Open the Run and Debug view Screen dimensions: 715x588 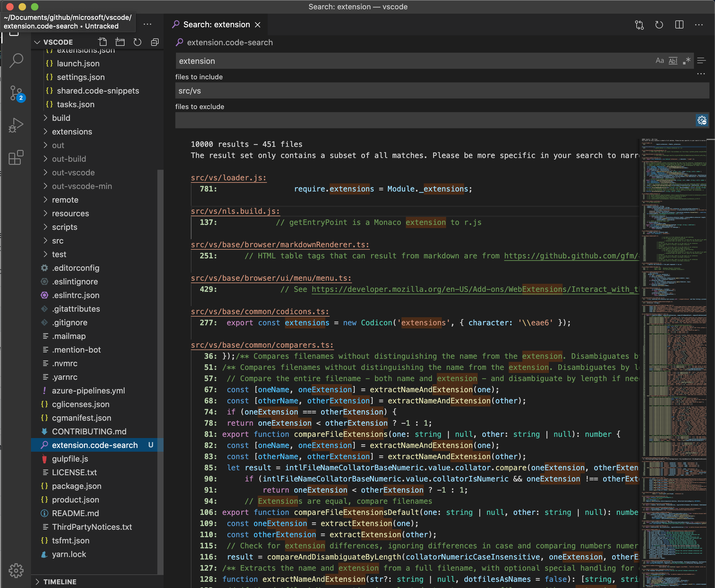(16, 124)
